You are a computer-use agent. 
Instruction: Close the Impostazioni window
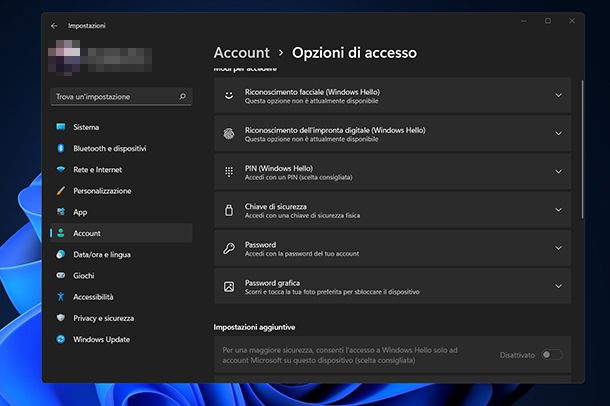(x=572, y=21)
